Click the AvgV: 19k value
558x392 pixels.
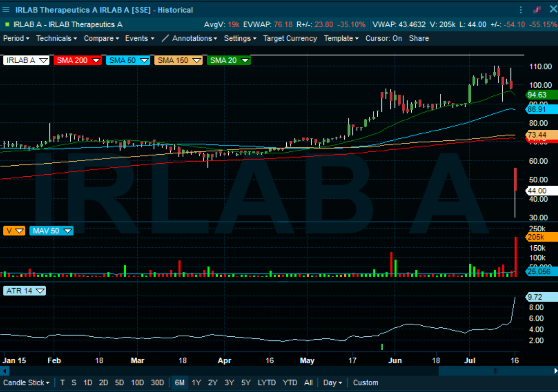click(x=222, y=24)
